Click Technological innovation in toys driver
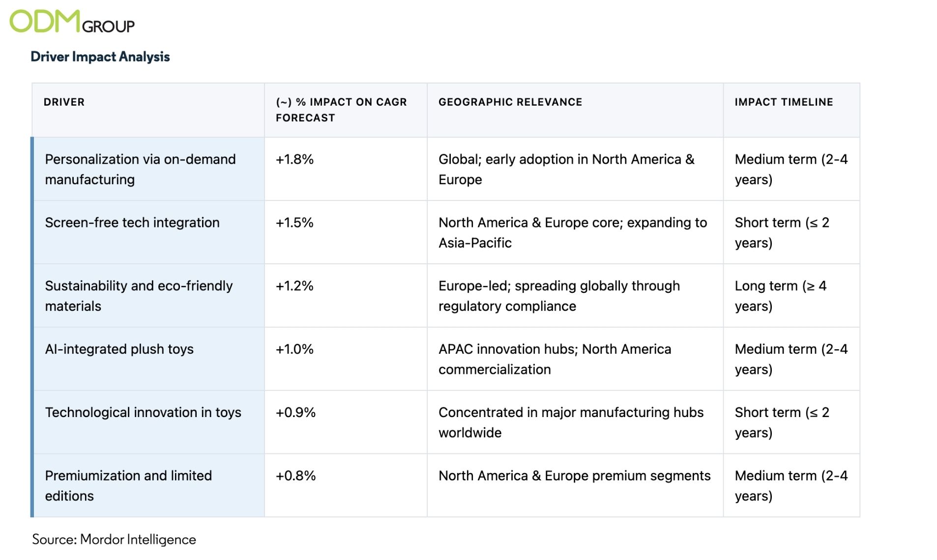This screenshot has height=560, width=937. [143, 413]
